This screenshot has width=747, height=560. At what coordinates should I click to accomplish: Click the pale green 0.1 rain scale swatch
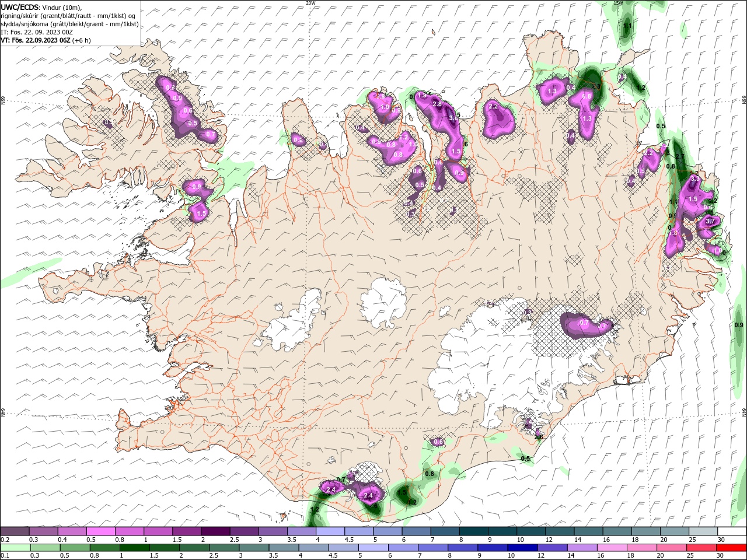[15, 548]
